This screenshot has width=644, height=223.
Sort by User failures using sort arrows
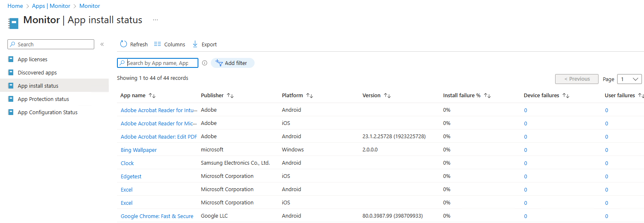641,96
